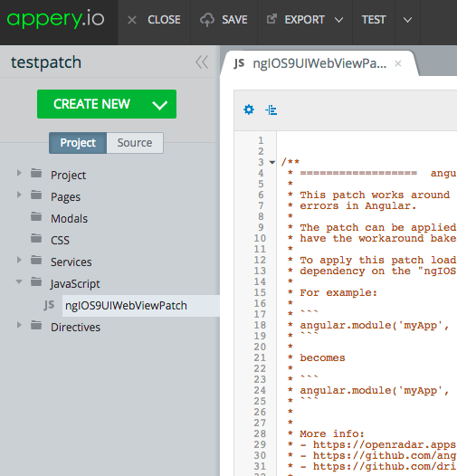This screenshot has height=476, width=457.
Task: Click the 'becomes' comment line
Action: (x=322, y=358)
